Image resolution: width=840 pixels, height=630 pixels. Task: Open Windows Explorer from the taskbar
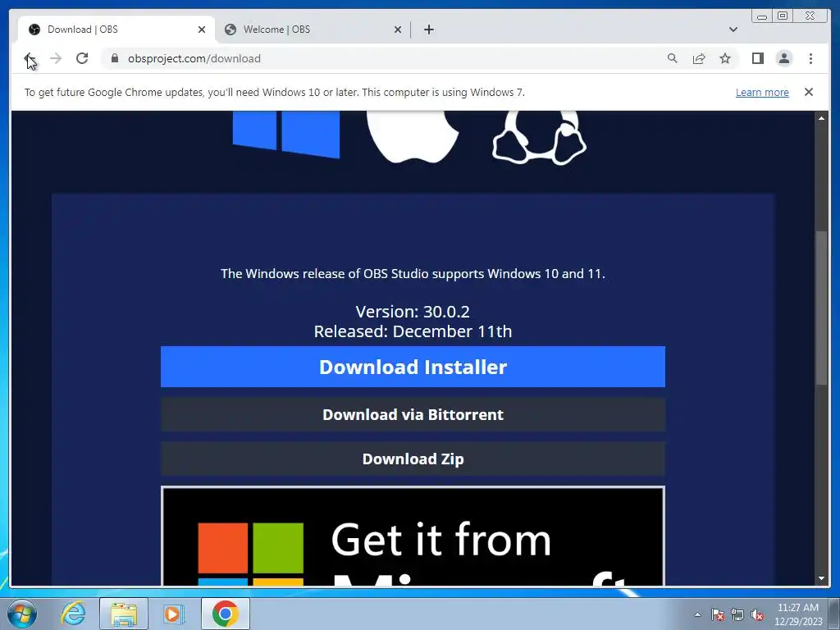[x=124, y=614]
